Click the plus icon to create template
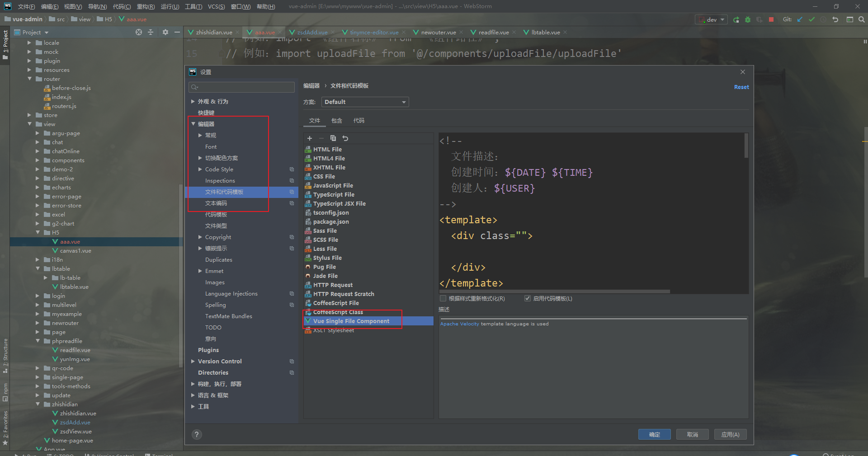Image resolution: width=868 pixels, height=456 pixels. [310, 138]
